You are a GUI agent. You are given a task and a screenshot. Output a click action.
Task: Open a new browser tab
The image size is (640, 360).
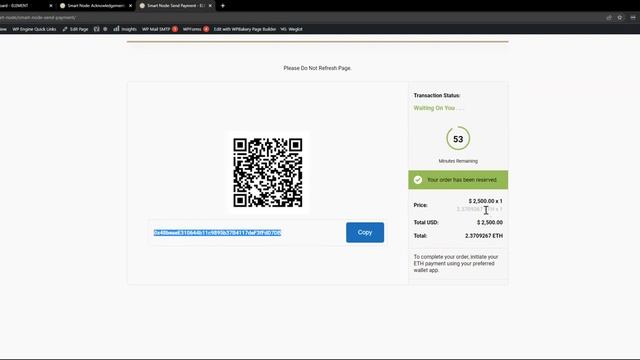222,6
